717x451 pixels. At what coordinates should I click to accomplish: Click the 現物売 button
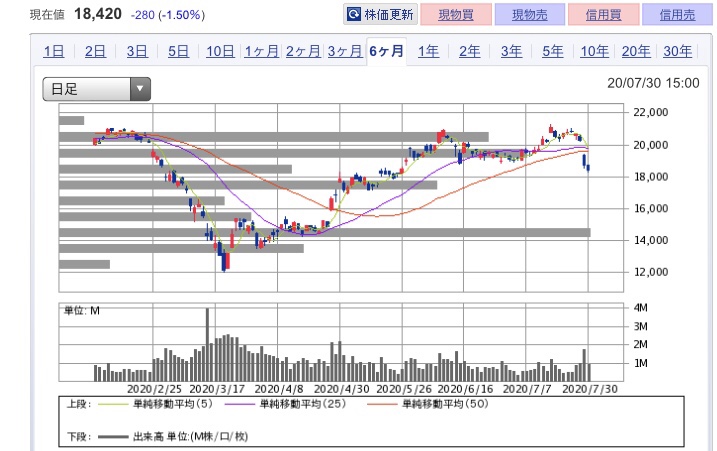click(530, 15)
